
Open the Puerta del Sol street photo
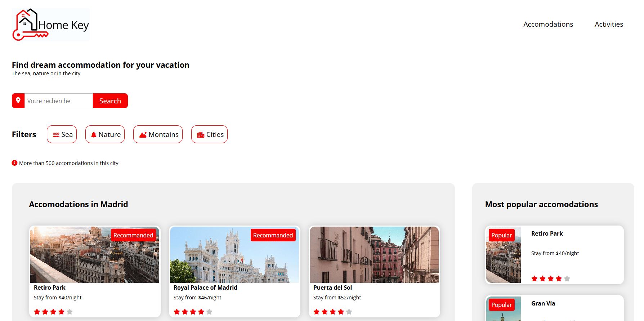(374, 255)
